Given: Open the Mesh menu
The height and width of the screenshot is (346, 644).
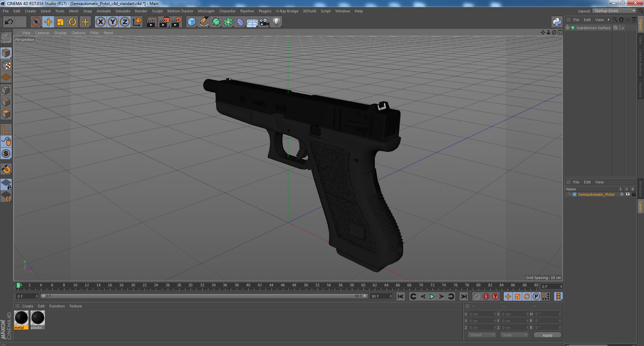Looking at the screenshot, I should 73,11.
